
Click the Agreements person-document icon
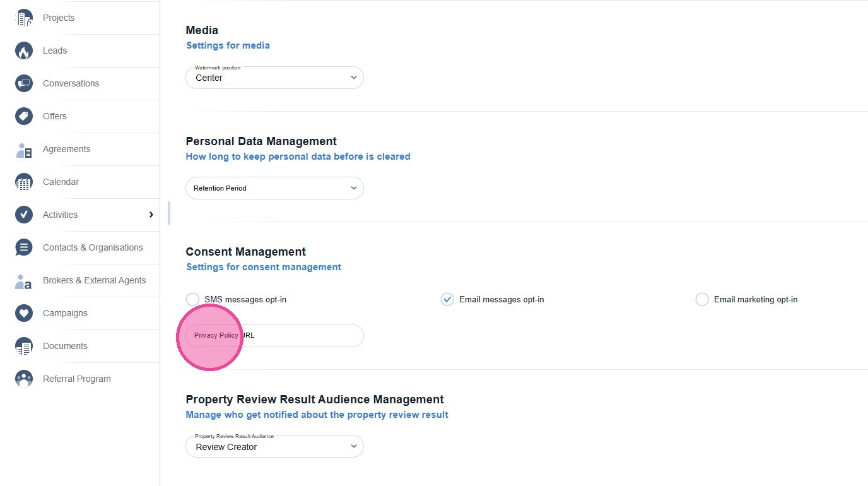click(24, 149)
